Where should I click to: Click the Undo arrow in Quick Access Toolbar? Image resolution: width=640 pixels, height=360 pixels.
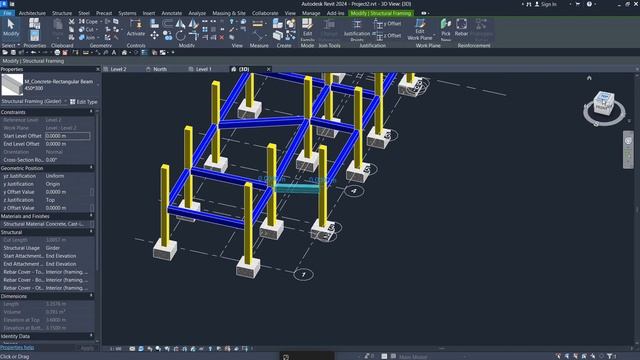click(x=33, y=53)
